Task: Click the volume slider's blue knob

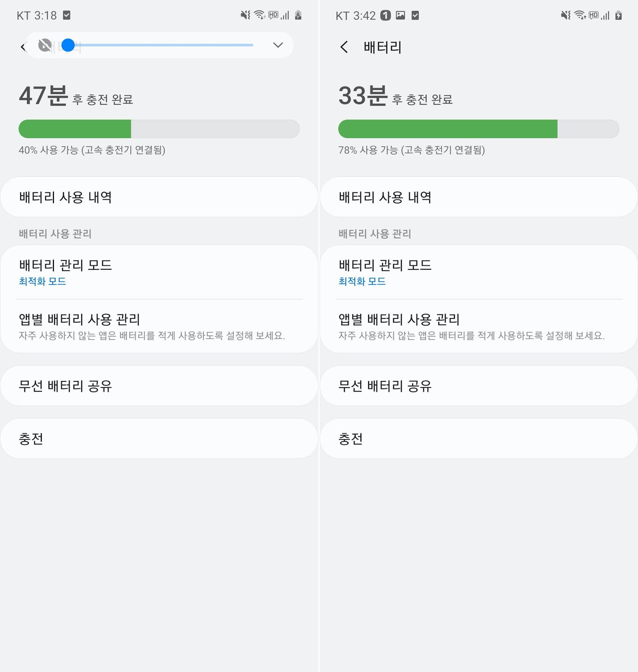Action: 68,45
